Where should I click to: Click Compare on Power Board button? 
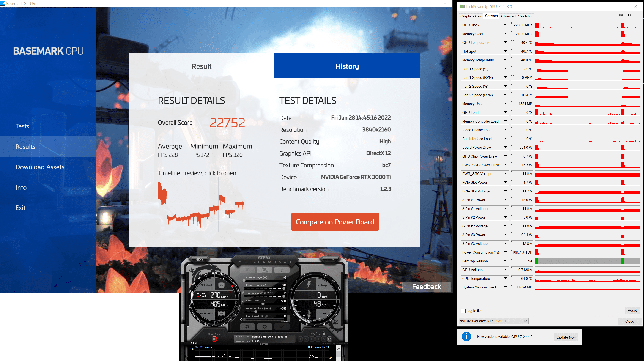click(x=335, y=222)
